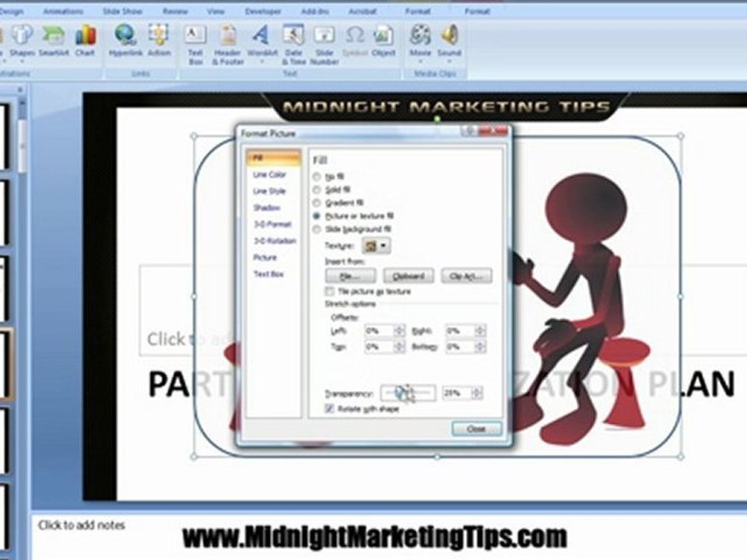The width and height of the screenshot is (747, 560).
Task: Open the View ribbon tab
Action: pyautogui.click(x=216, y=11)
